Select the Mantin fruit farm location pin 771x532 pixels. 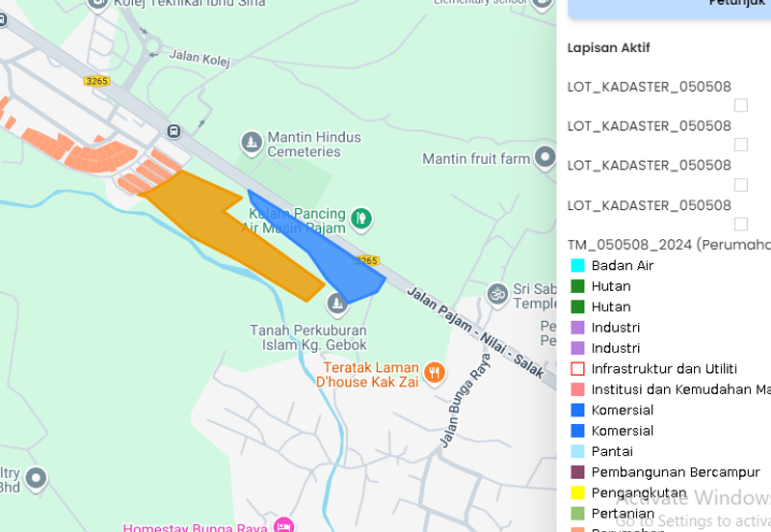pos(545,157)
